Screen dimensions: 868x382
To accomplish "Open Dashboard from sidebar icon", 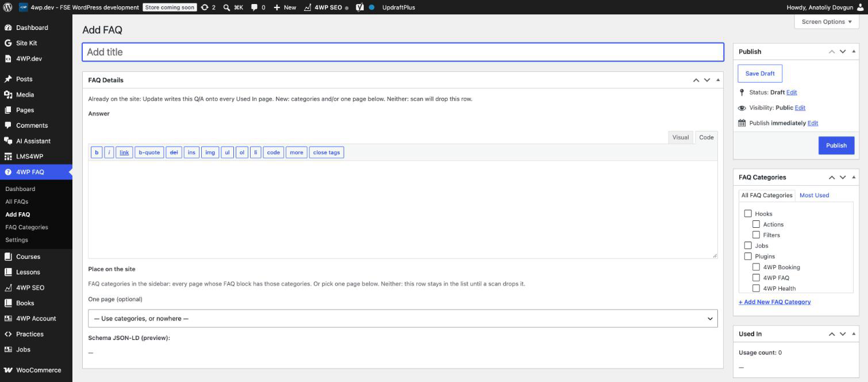I will tap(8, 28).
